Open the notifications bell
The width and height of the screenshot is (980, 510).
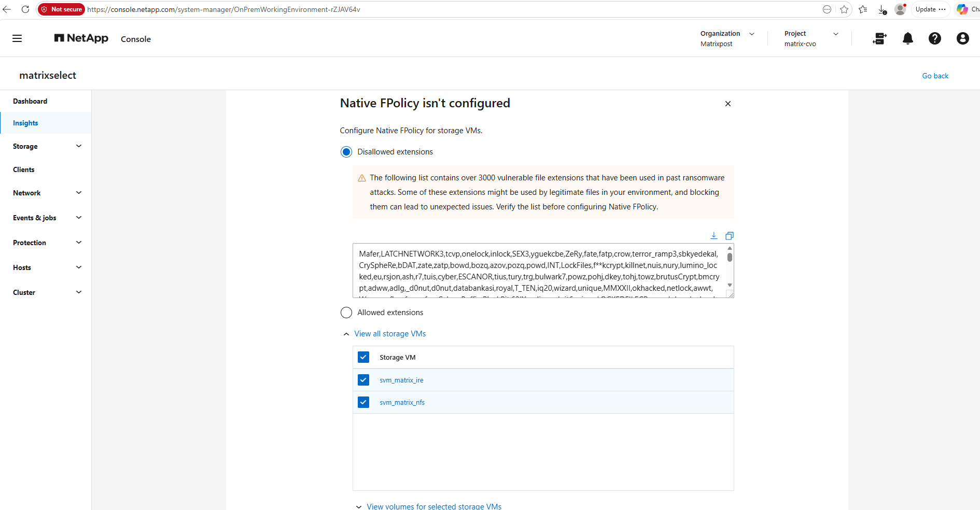(907, 38)
